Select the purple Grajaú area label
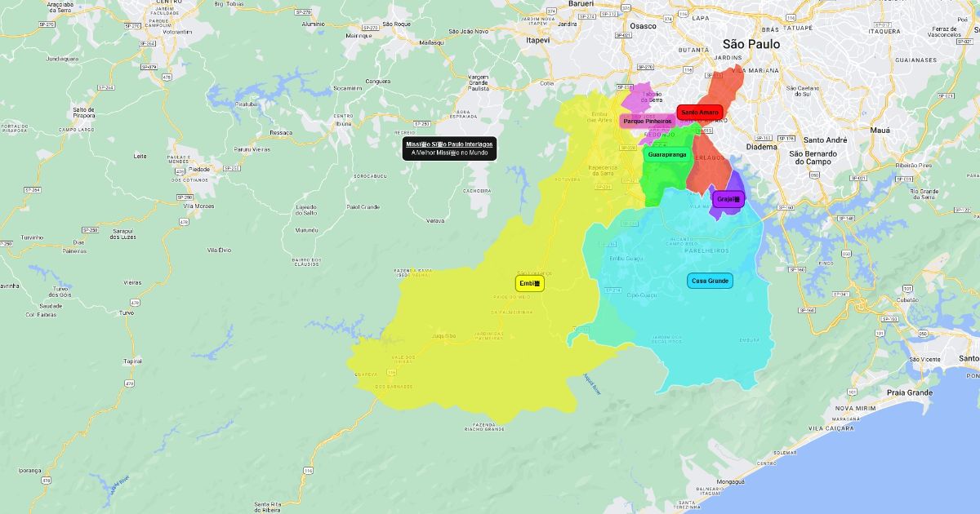The height and width of the screenshot is (514, 980). point(728,198)
